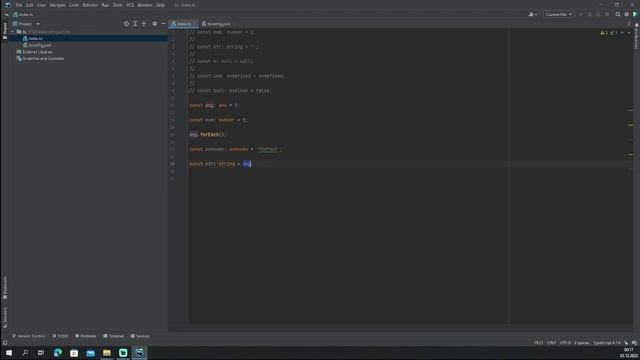Open the Windows Start menu

9,353
